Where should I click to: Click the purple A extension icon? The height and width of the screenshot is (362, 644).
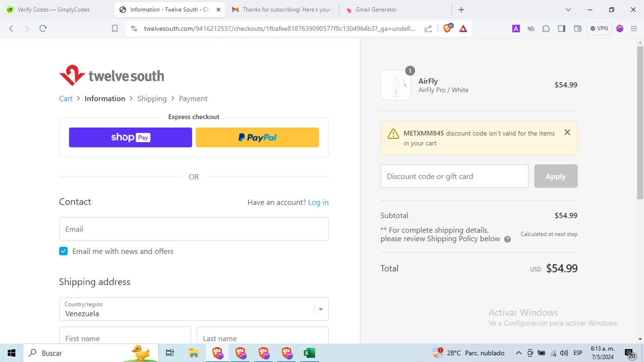[516, 28]
